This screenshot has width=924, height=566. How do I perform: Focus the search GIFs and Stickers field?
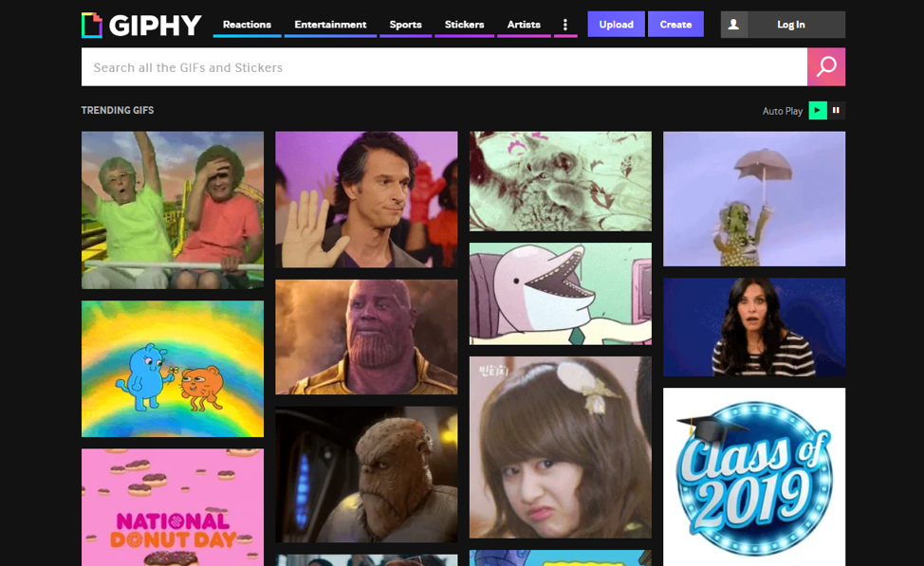tap(444, 67)
